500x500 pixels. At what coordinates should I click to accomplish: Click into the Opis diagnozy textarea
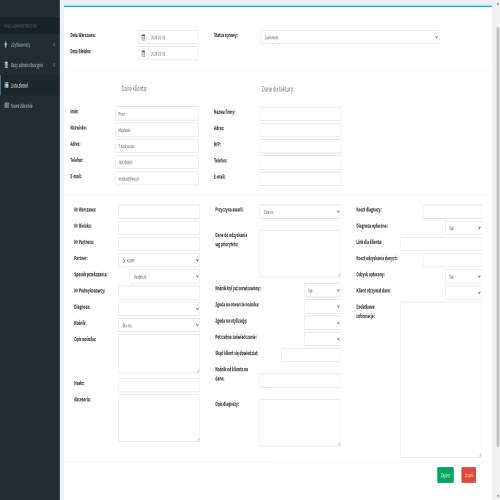click(300, 423)
